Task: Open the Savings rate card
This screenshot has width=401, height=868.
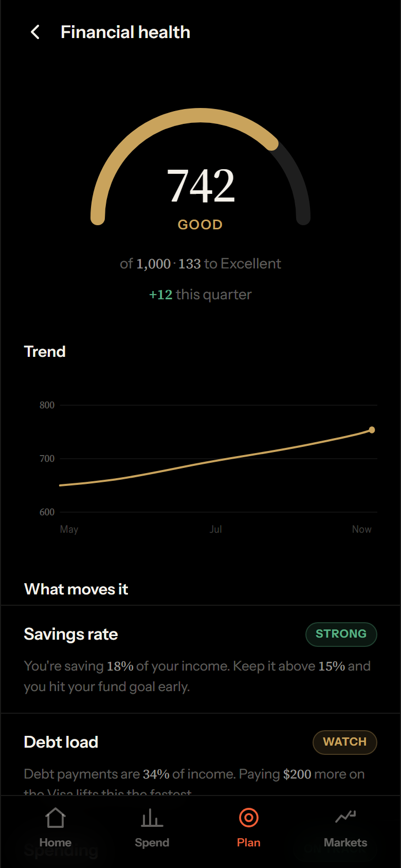Action: pos(200,659)
